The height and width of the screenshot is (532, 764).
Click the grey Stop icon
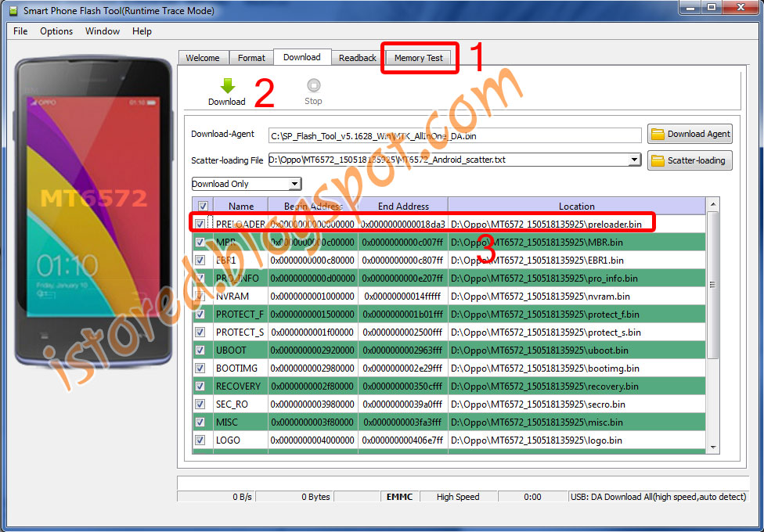pos(313,85)
